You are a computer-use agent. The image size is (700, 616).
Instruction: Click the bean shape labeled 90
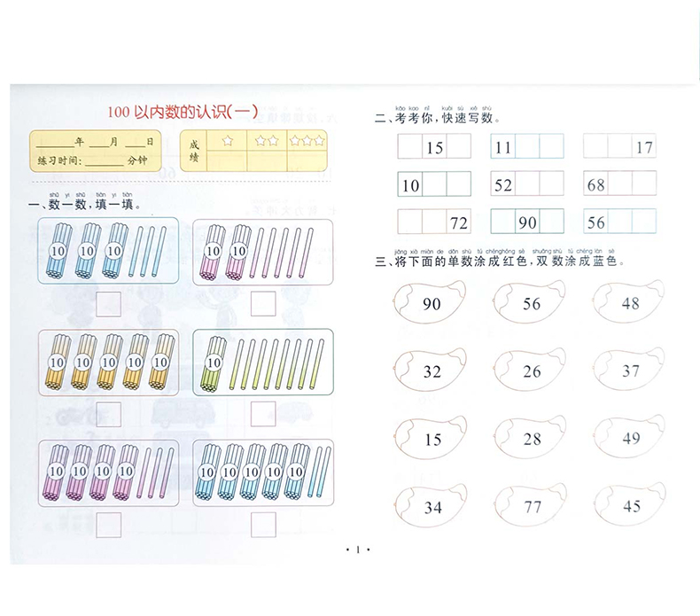coord(431,304)
